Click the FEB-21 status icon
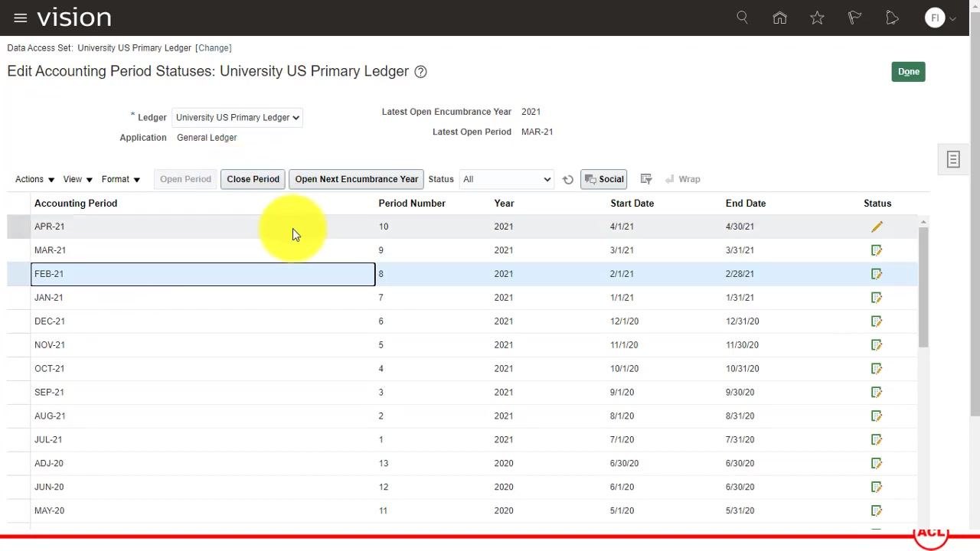The width and height of the screenshot is (980, 551). (x=877, y=274)
